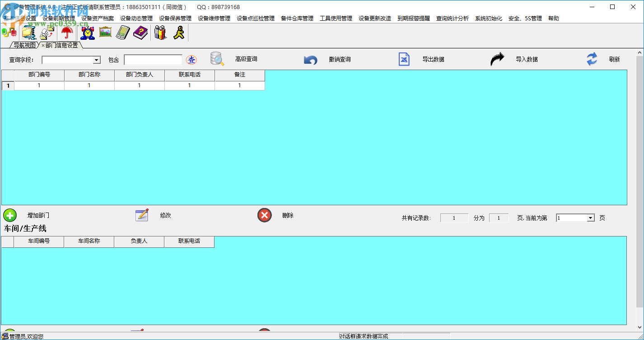Click the advanced query magnifier database icon
This screenshot has height=340, width=644.
[217, 59]
